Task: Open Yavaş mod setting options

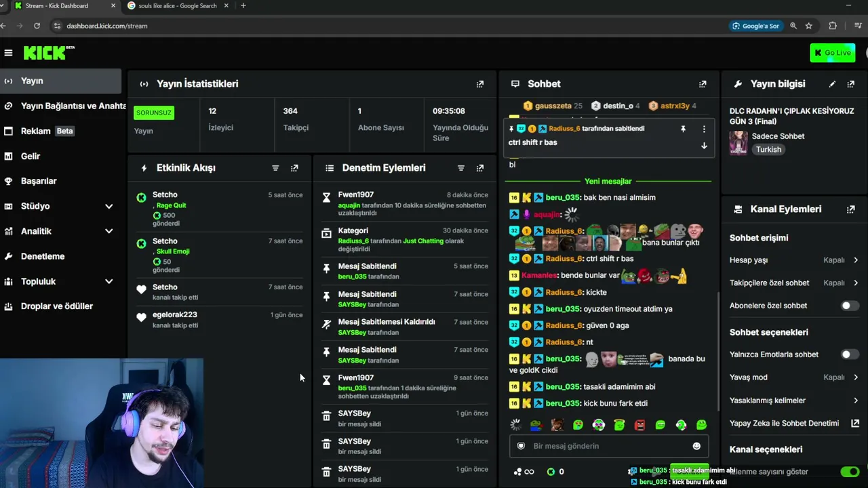Action: [794, 378]
